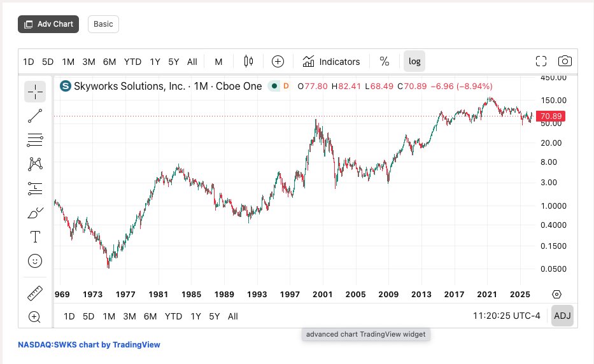Open candlestick chart style selector
This screenshot has height=364, width=594.
click(x=248, y=61)
